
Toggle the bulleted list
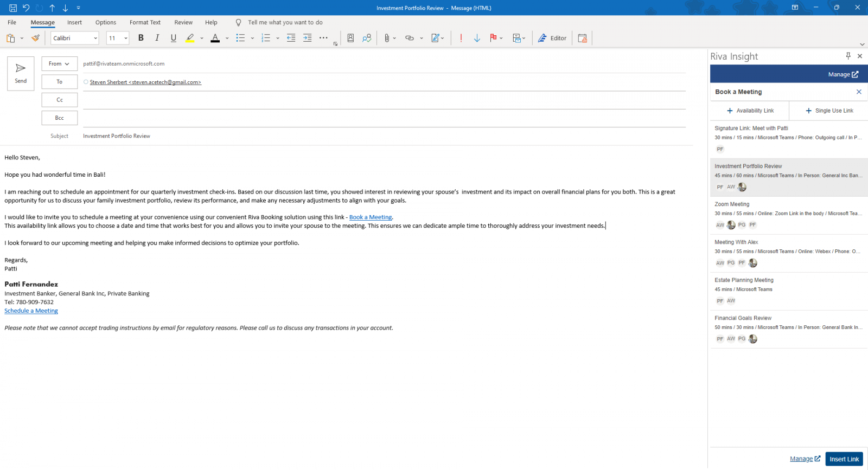(240, 38)
